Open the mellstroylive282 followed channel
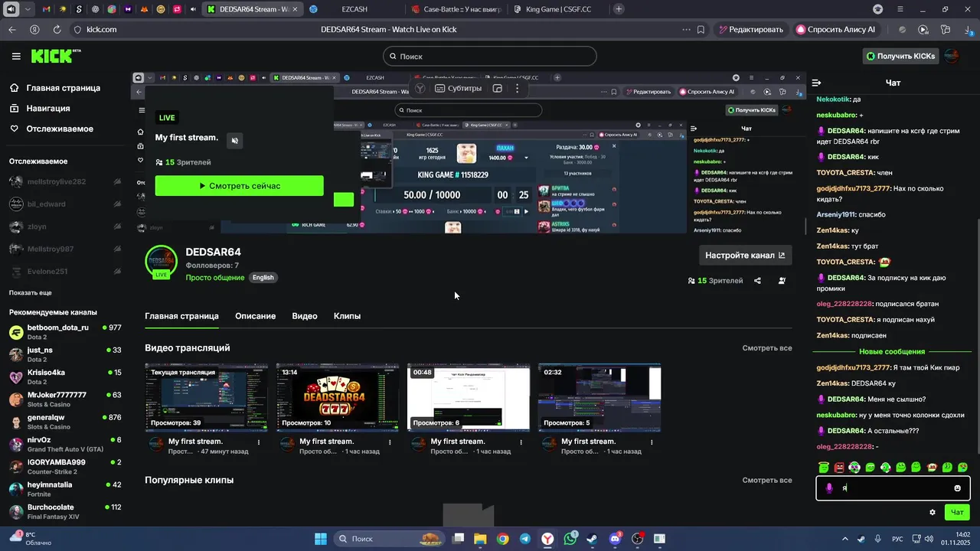This screenshot has height=551, width=980. [65, 182]
